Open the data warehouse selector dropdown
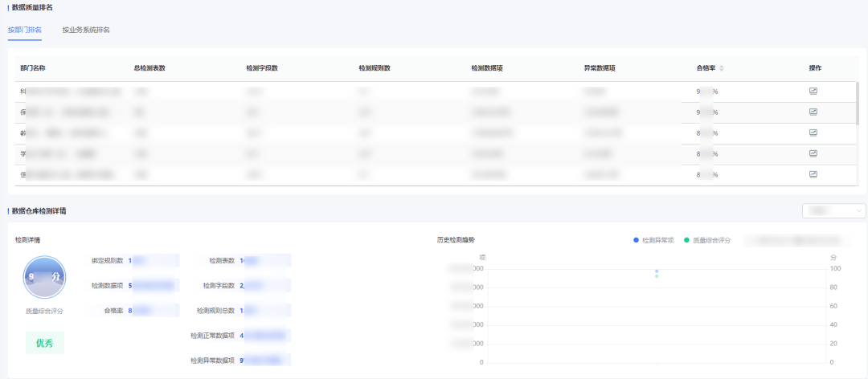Screen dimensions: 868x379 833,211
